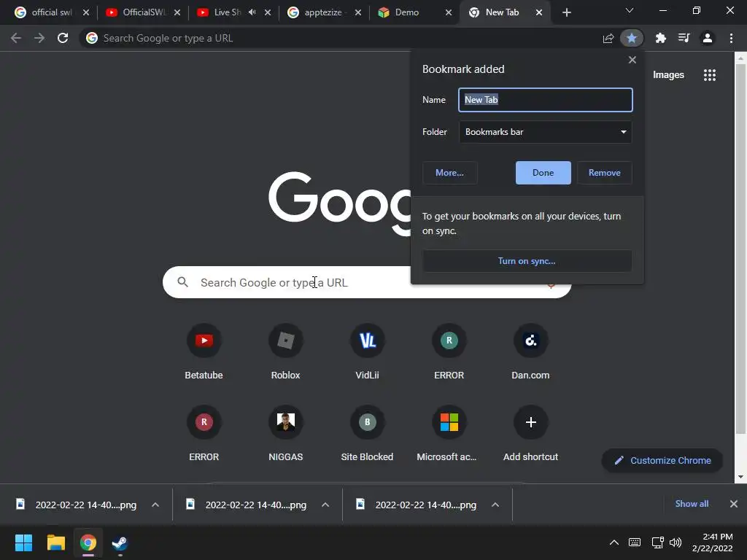Image resolution: width=747 pixels, height=560 pixels.
Task: Click Customize Chrome button
Action: (x=662, y=461)
